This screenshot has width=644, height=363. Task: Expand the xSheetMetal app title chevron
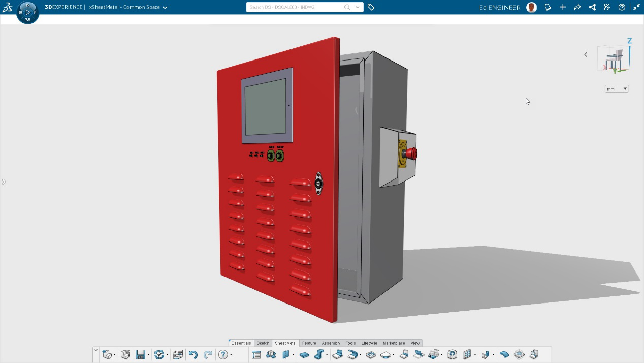(x=165, y=7)
